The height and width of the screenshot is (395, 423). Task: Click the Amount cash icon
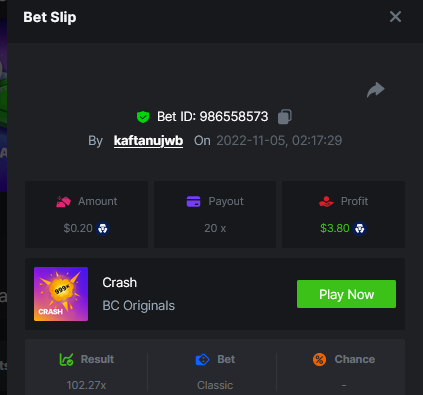63,202
